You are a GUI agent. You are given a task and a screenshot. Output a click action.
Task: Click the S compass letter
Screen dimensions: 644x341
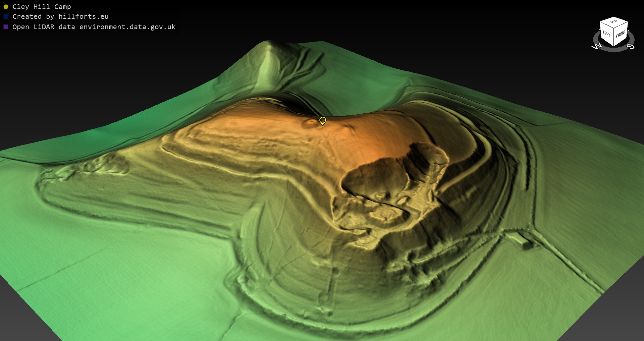pyautogui.click(x=631, y=46)
